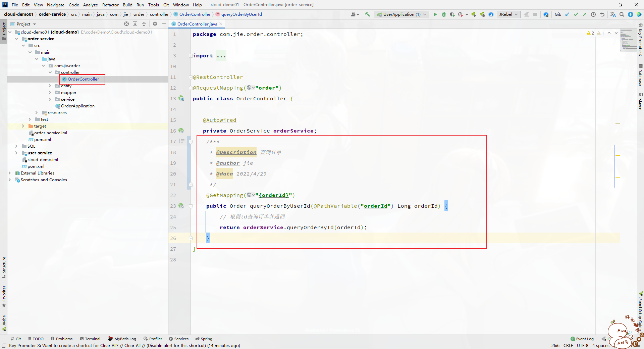Click the user account icon in toolbar
Viewport: 644px width, 349px height.
(355, 14)
